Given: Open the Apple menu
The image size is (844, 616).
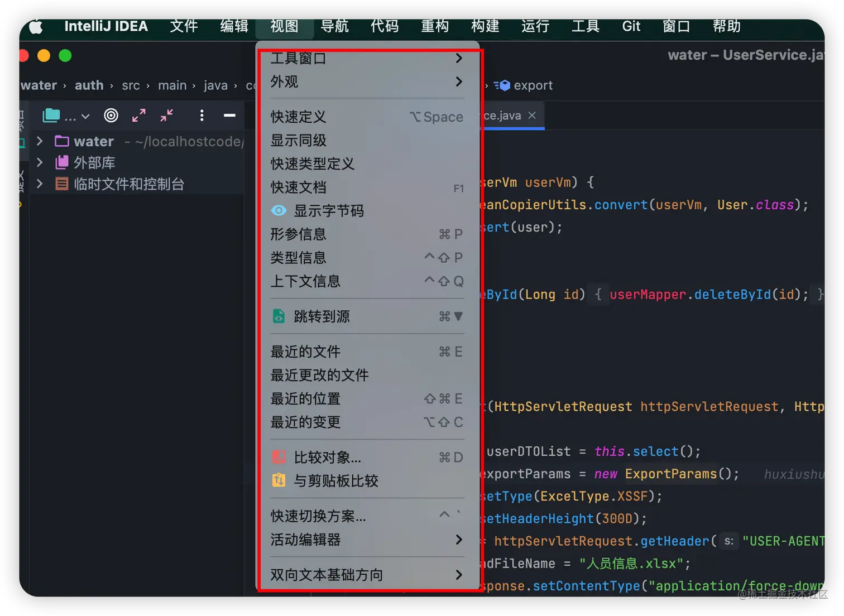Looking at the screenshot, I should point(36,27).
